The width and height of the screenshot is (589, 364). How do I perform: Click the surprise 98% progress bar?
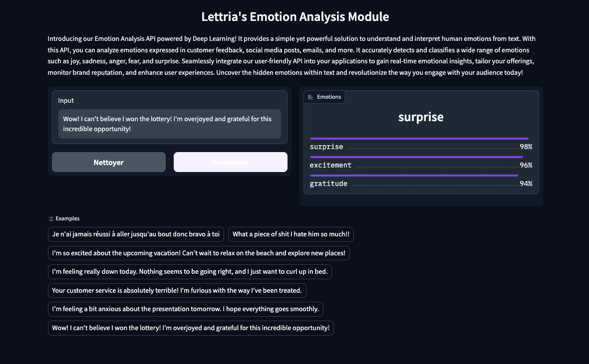click(x=419, y=138)
